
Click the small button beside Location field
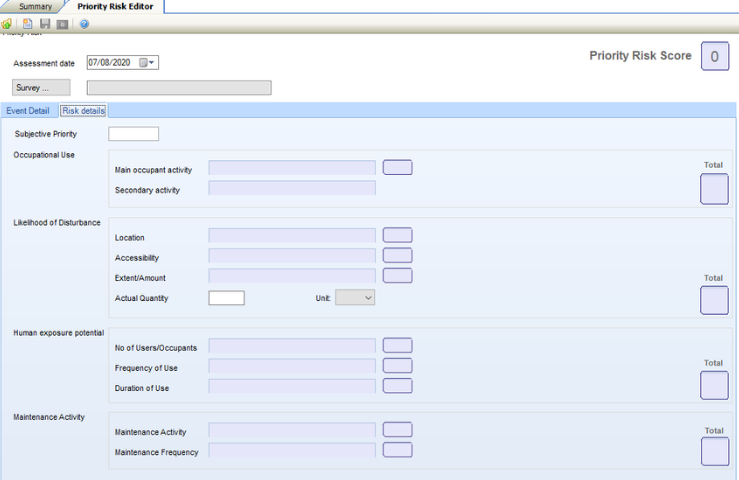click(x=397, y=235)
